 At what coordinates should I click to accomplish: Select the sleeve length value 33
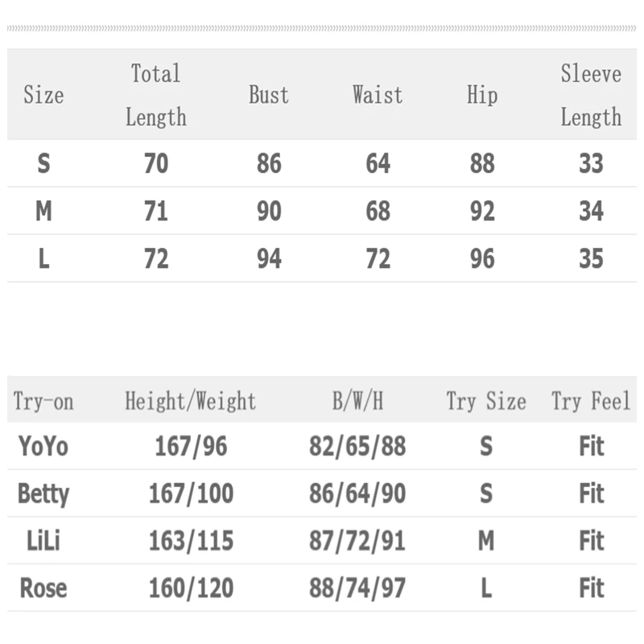coord(591,164)
